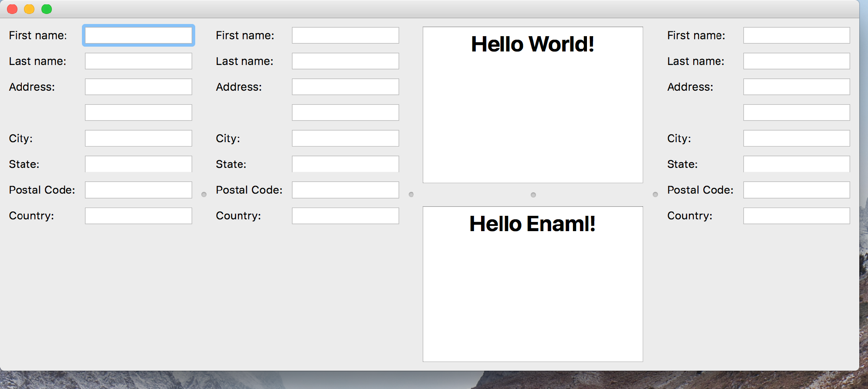Image resolution: width=868 pixels, height=389 pixels.
Task: Close the window with the red button
Action: [12, 9]
